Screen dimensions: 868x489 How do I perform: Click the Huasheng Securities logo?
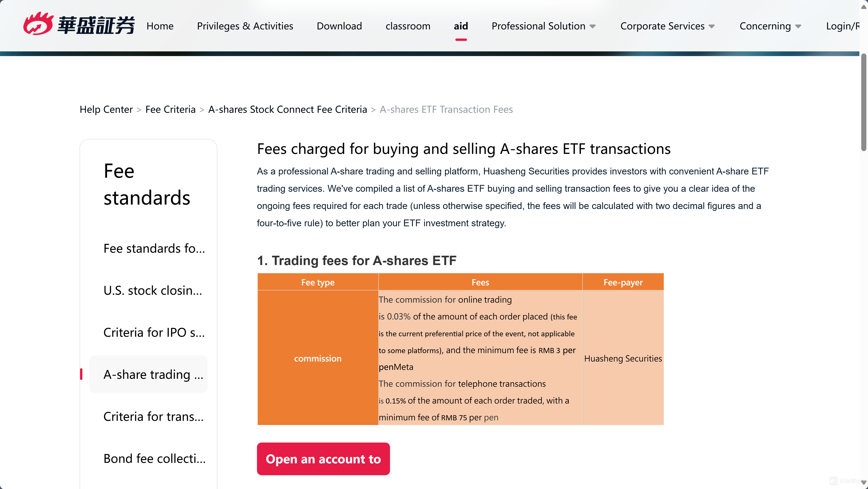tap(79, 24)
